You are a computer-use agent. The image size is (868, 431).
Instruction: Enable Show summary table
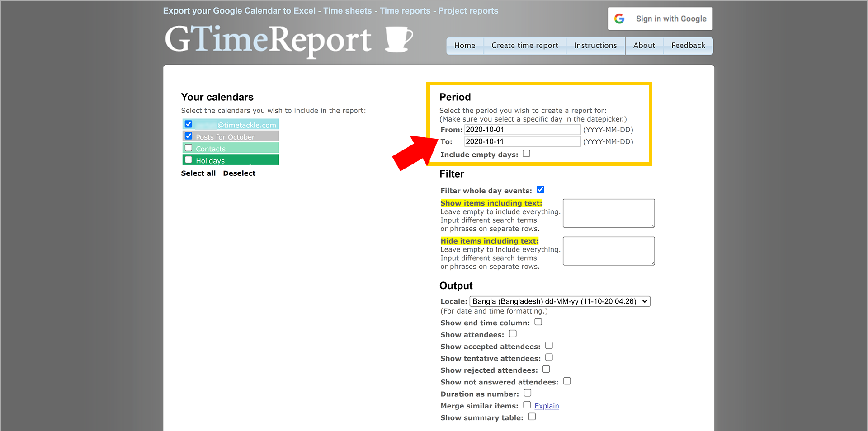point(532,417)
